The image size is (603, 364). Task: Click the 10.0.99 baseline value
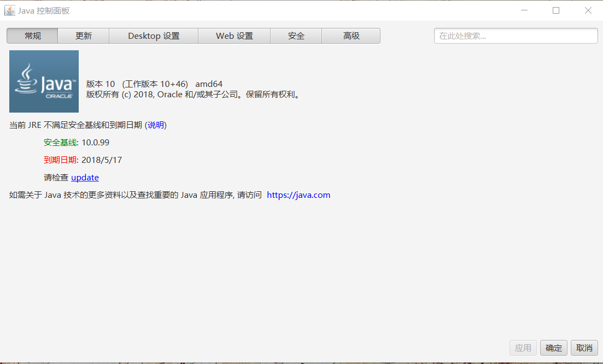coord(95,143)
